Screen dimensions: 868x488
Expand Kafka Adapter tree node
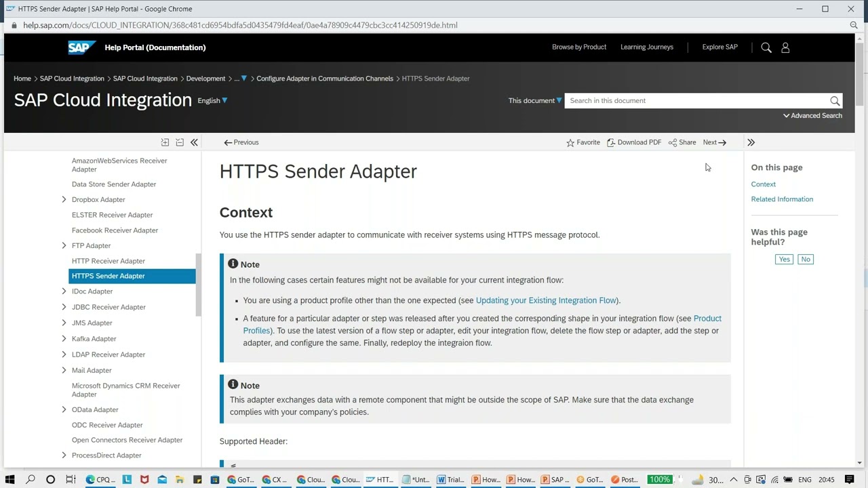64,339
